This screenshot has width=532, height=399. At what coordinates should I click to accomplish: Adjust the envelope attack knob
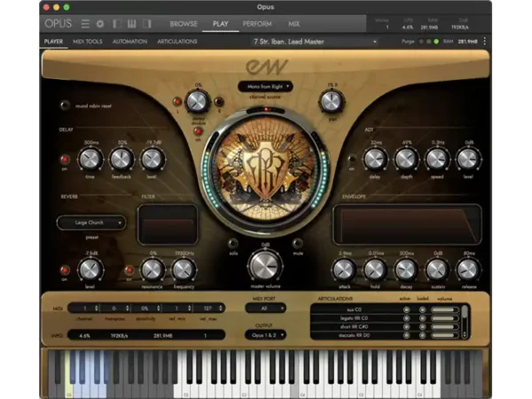click(x=344, y=270)
